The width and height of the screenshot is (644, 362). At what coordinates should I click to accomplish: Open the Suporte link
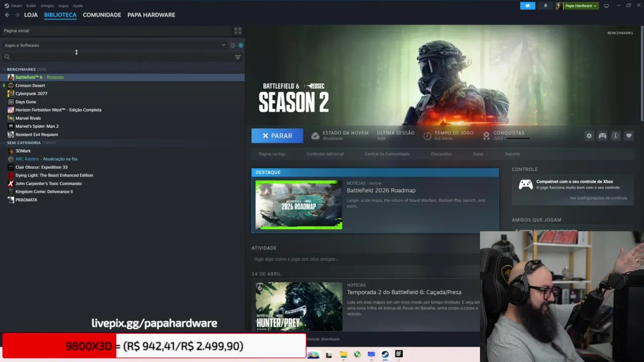click(x=512, y=154)
